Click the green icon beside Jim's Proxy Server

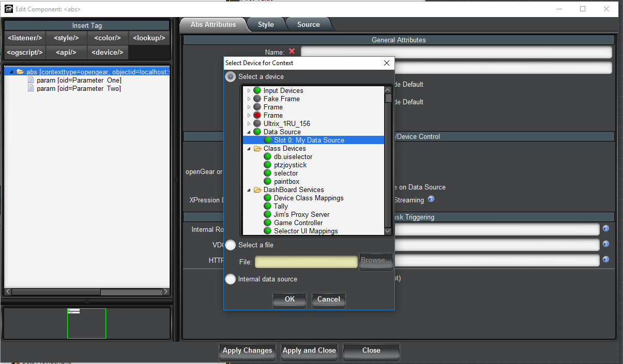tap(267, 214)
